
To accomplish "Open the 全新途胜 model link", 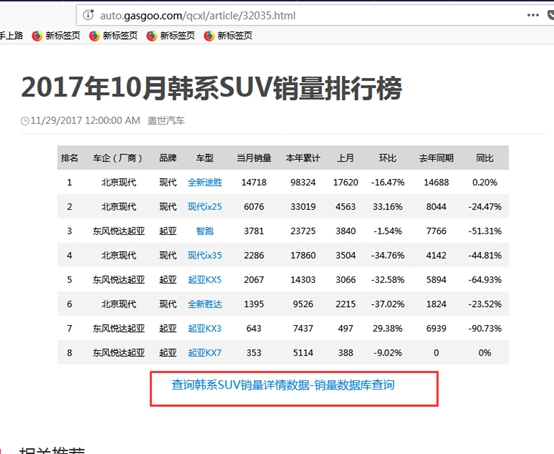I will click(x=205, y=182).
